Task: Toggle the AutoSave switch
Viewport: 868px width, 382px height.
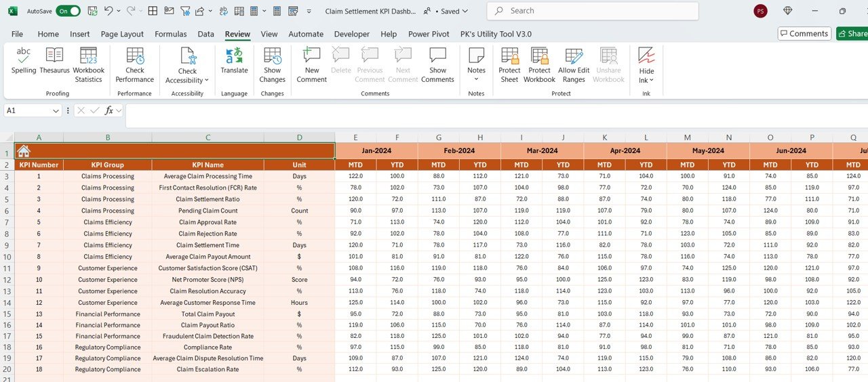Action: coord(68,11)
